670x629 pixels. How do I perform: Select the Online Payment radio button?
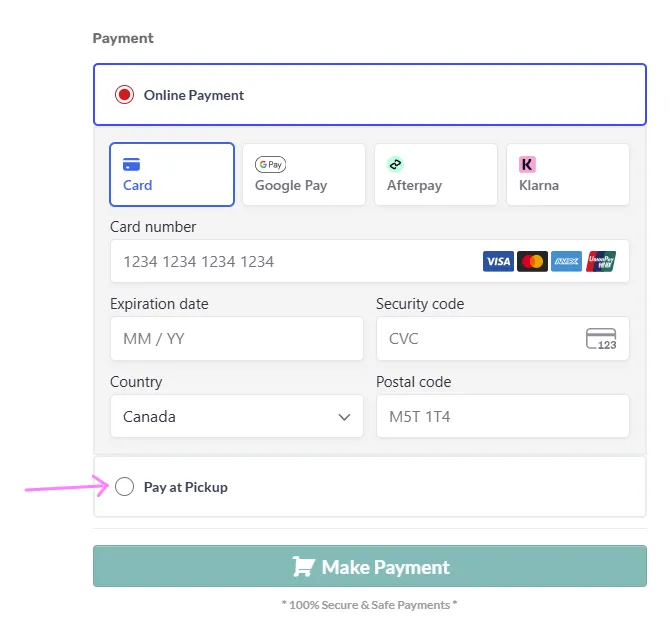[124, 95]
